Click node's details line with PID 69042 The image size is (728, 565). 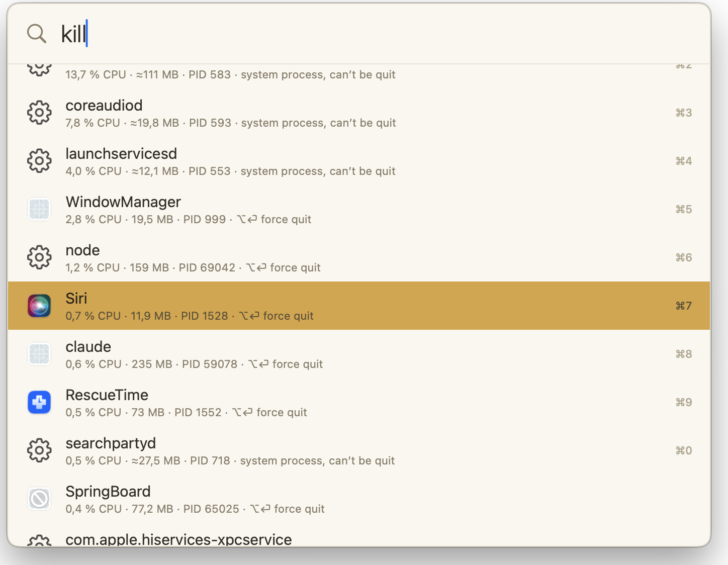[x=193, y=268]
